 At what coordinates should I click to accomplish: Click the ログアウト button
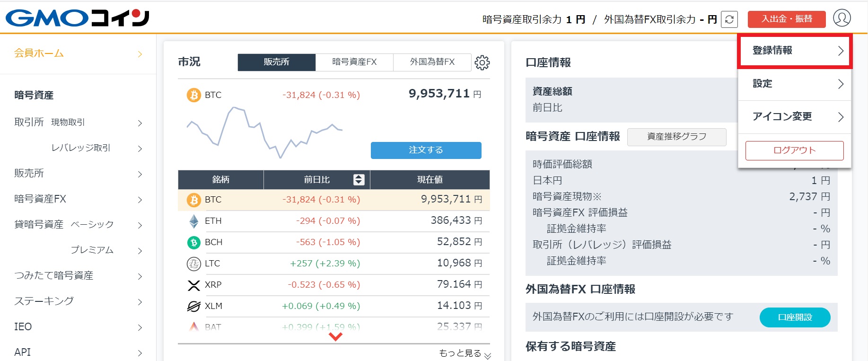click(x=795, y=150)
